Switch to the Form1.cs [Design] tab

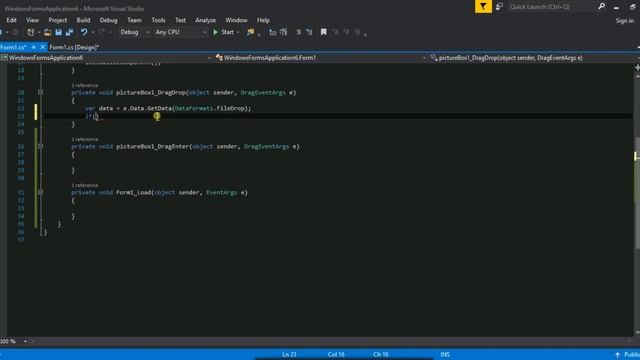[74, 47]
